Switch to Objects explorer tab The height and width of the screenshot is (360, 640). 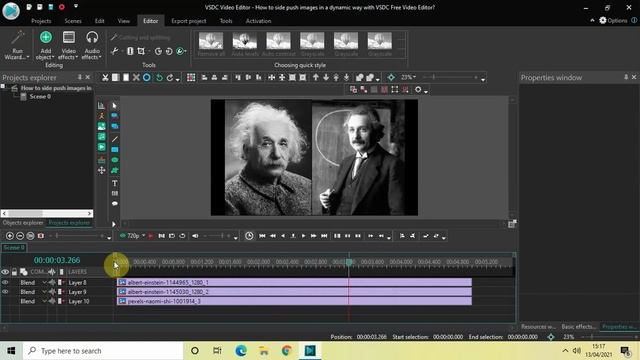23,223
